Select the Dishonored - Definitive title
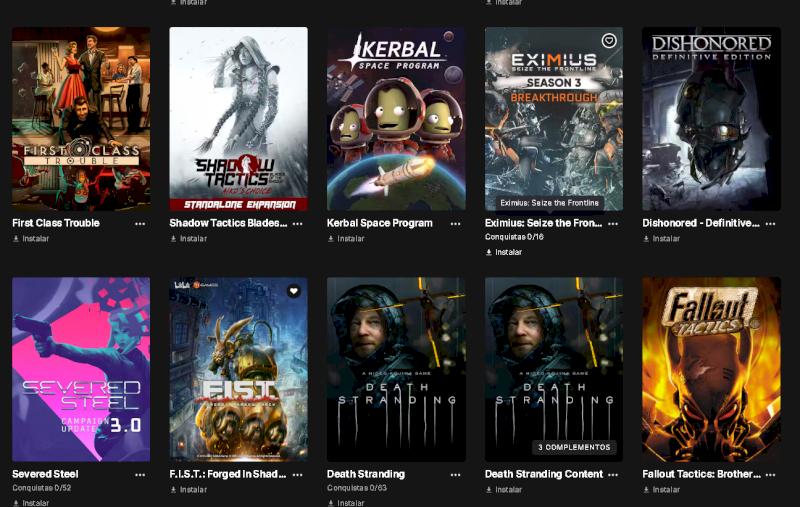 point(701,223)
